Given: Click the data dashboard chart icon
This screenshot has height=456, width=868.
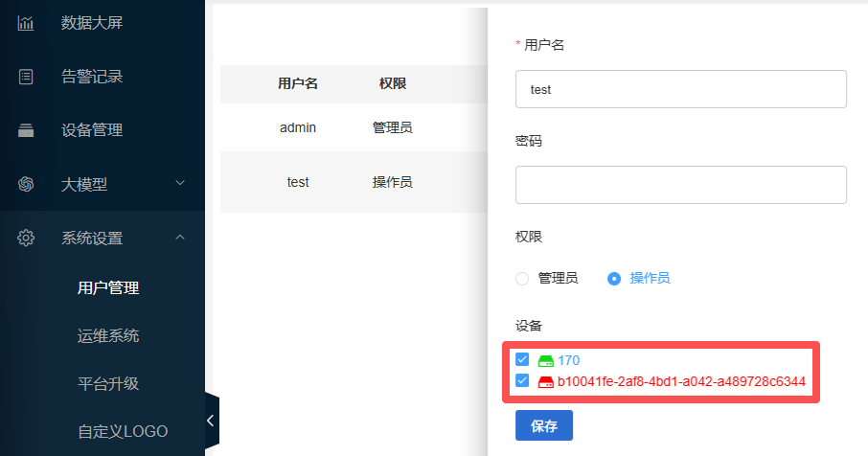Looking at the screenshot, I should pyautogui.click(x=26, y=22).
